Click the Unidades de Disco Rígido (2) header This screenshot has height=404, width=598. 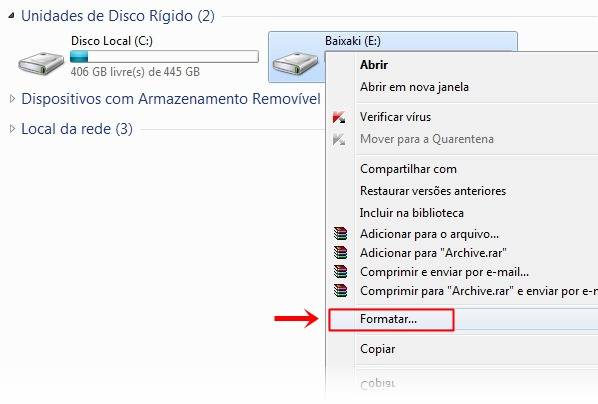click(118, 16)
